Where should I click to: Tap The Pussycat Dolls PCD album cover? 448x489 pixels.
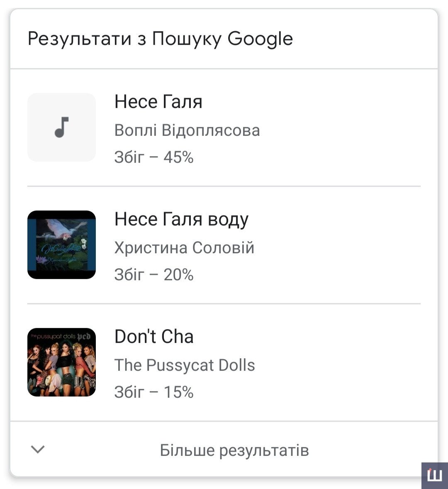pyautogui.click(x=61, y=362)
